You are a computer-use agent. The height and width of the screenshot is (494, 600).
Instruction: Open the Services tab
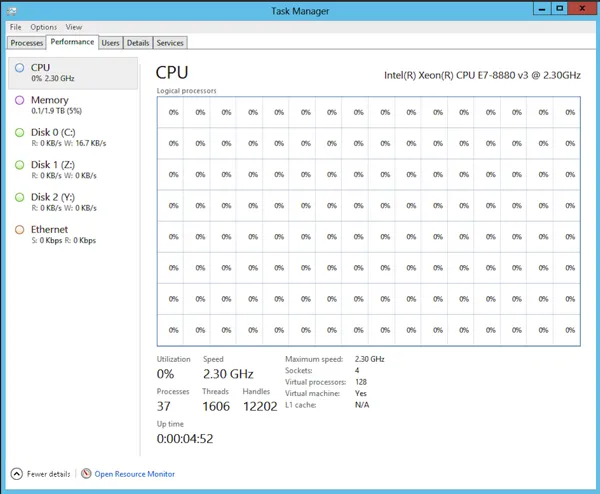[x=170, y=43]
